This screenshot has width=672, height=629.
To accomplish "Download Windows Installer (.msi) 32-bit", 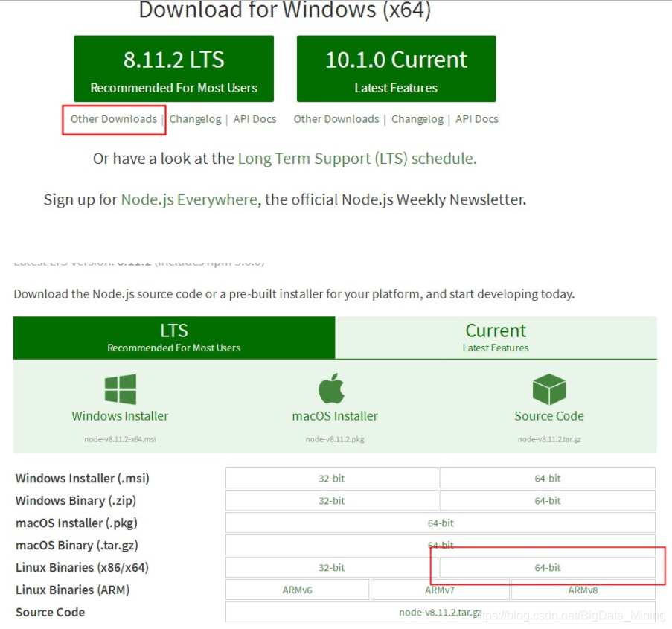I will (331, 478).
